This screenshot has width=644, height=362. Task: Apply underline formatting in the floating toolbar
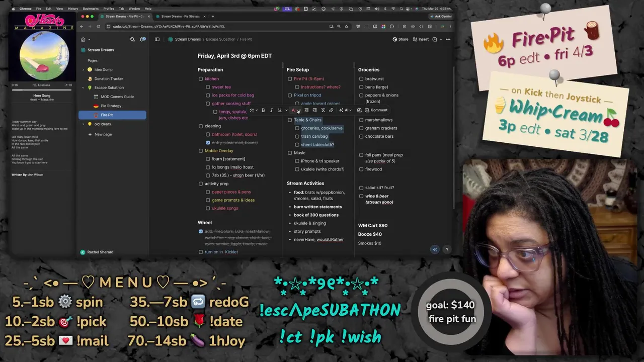[x=279, y=110]
